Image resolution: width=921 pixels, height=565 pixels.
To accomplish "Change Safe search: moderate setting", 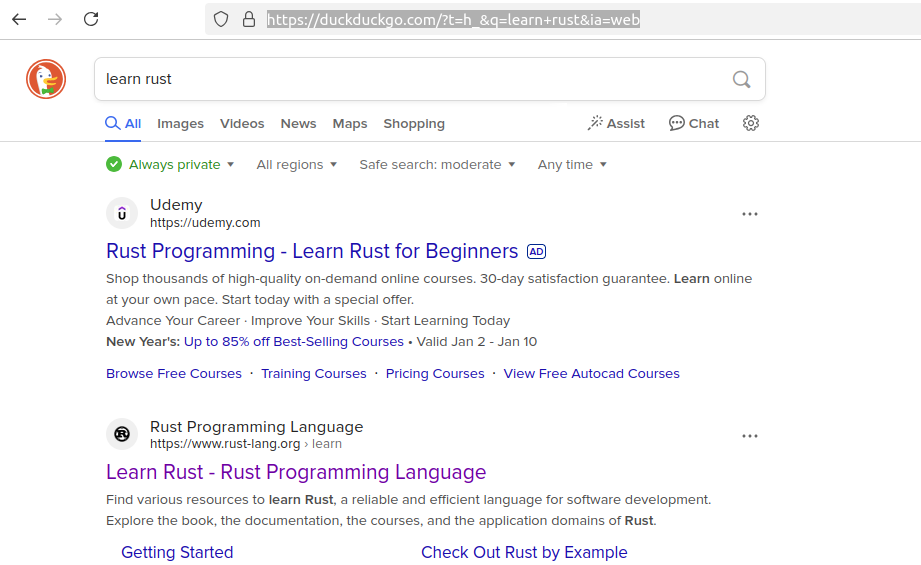I will (x=437, y=164).
